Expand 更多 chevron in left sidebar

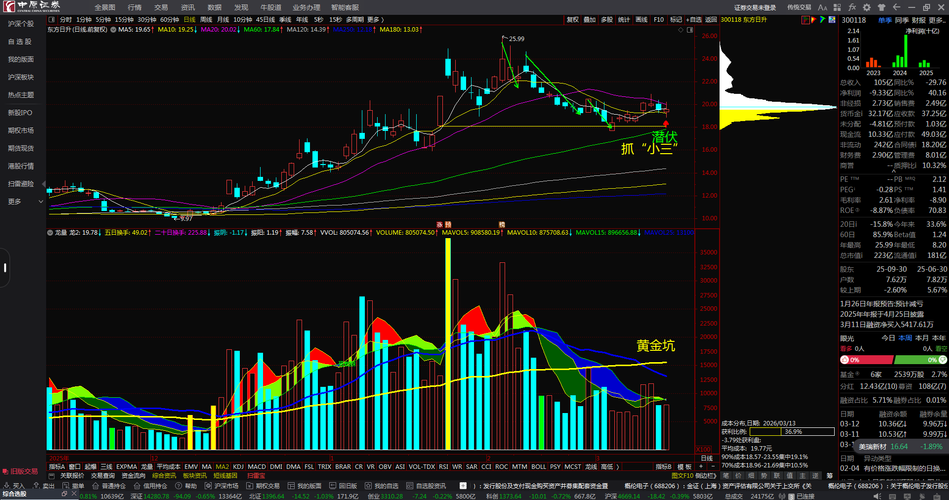click(41, 202)
